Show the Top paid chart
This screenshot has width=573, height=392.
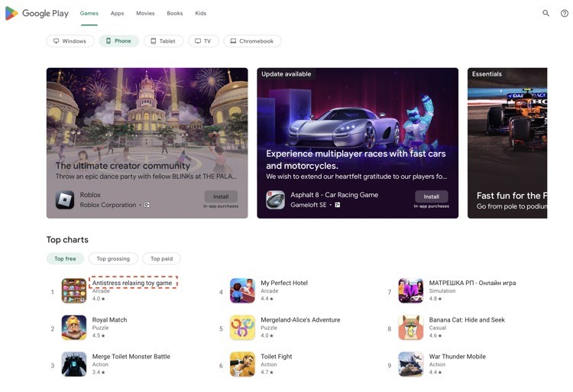(161, 258)
